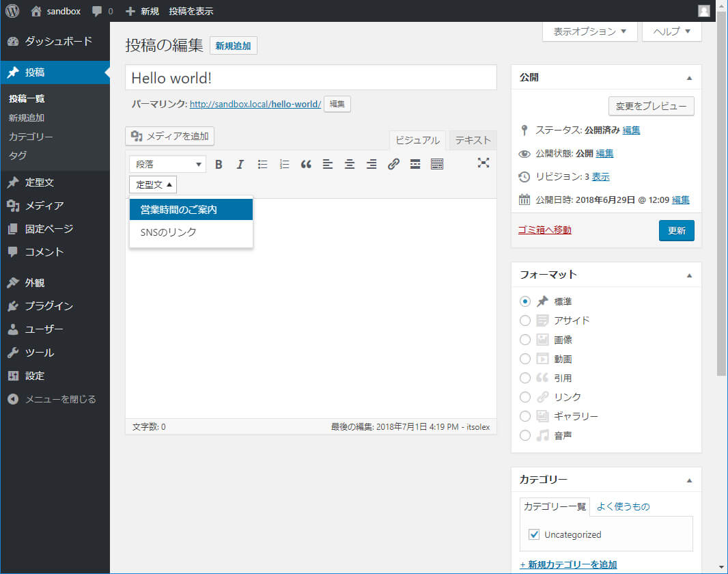Click 変更をプレビュー button
The height and width of the screenshot is (574, 728).
click(x=651, y=106)
